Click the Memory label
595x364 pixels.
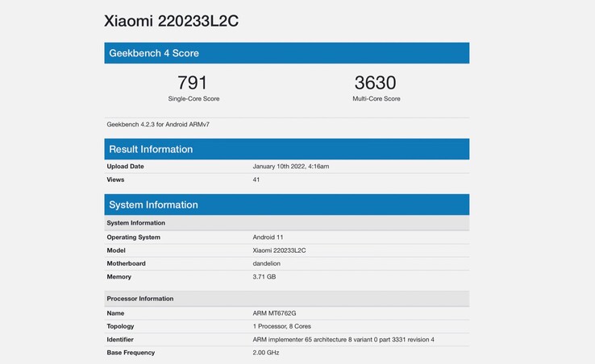(x=119, y=277)
